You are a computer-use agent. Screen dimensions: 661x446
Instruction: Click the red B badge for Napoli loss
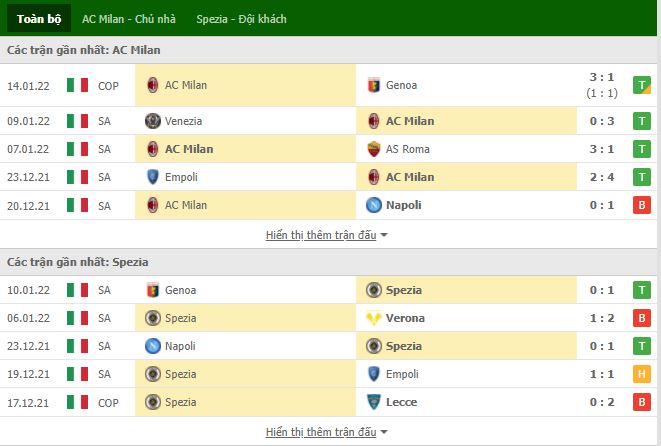pyautogui.click(x=642, y=205)
